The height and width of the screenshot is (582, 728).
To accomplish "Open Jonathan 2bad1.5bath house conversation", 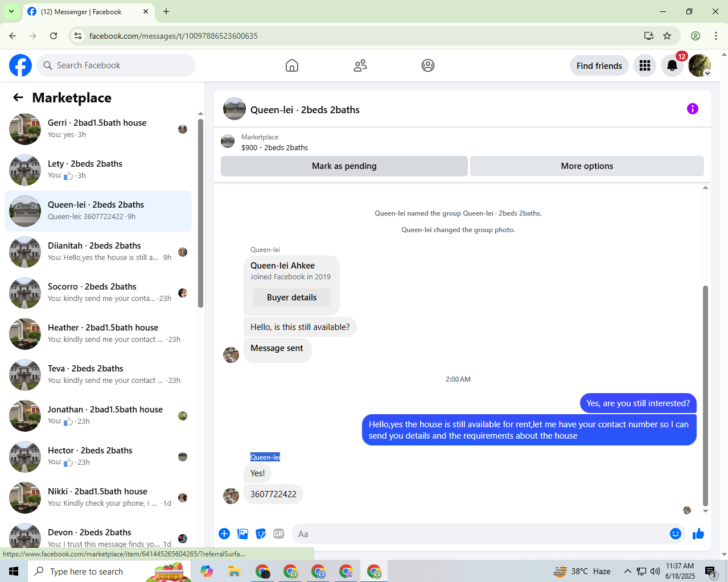I will click(98, 416).
